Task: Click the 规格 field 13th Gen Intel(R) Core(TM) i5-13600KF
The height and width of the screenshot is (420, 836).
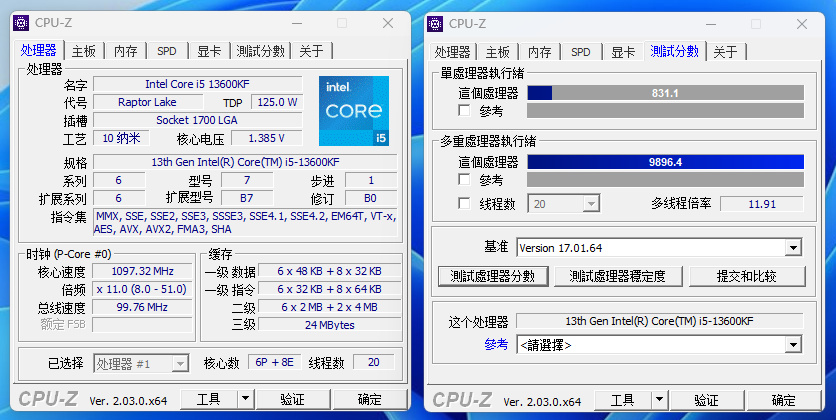Action: [x=245, y=162]
